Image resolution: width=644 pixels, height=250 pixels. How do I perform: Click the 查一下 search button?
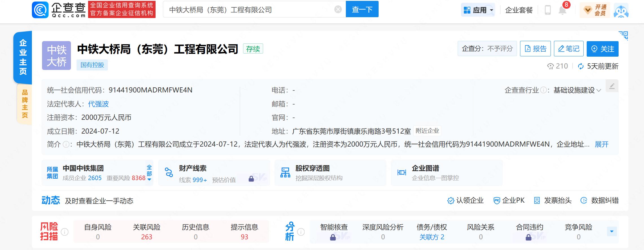coord(362,9)
